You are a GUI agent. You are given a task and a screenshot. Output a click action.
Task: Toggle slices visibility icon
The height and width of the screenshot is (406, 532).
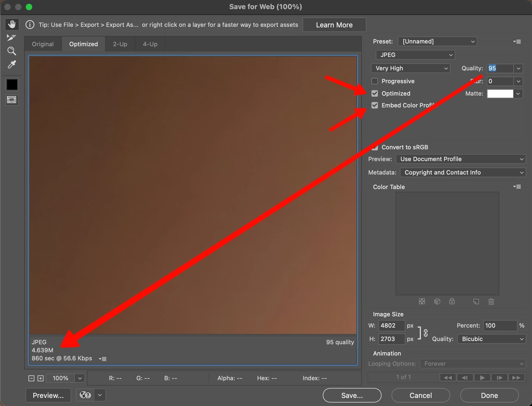[12, 100]
